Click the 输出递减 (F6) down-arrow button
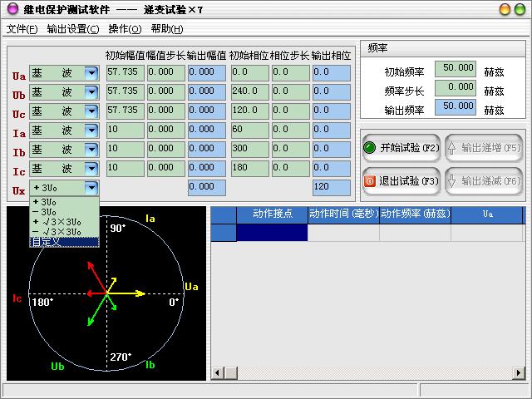This screenshot has width=532, height=399. (x=484, y=180)
